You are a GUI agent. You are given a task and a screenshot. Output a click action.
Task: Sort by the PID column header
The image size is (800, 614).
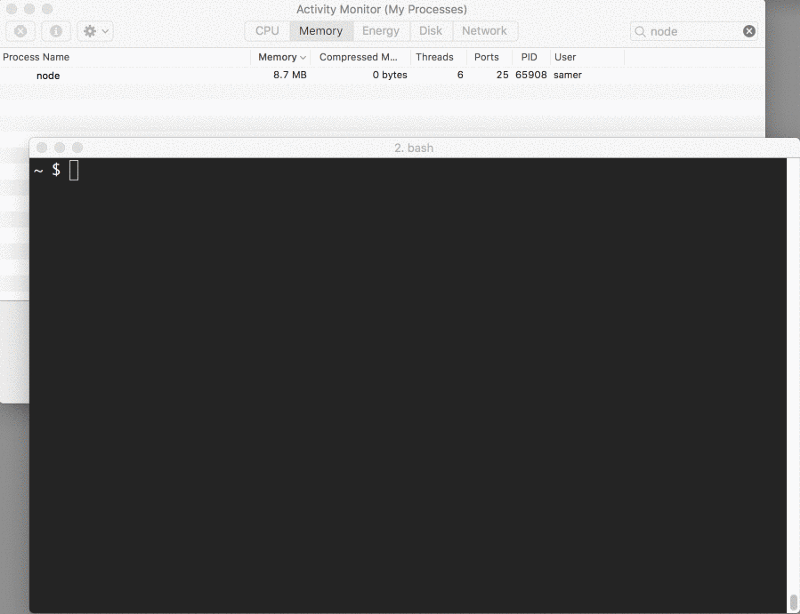pos(529,57)
